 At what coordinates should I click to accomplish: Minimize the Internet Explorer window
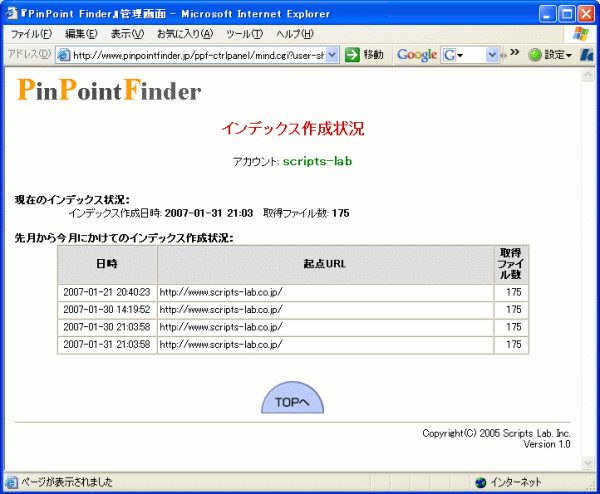pyautogui.click(x=548, y=14)
